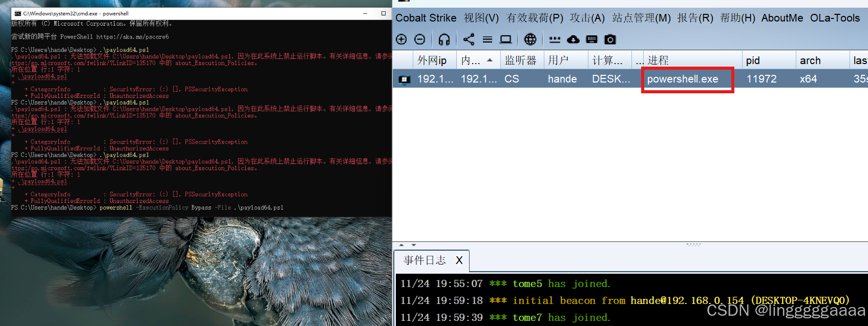Switch to pivot graph view icon
The height and width of the screenshot is (326, 868).
tap(469, 39)
